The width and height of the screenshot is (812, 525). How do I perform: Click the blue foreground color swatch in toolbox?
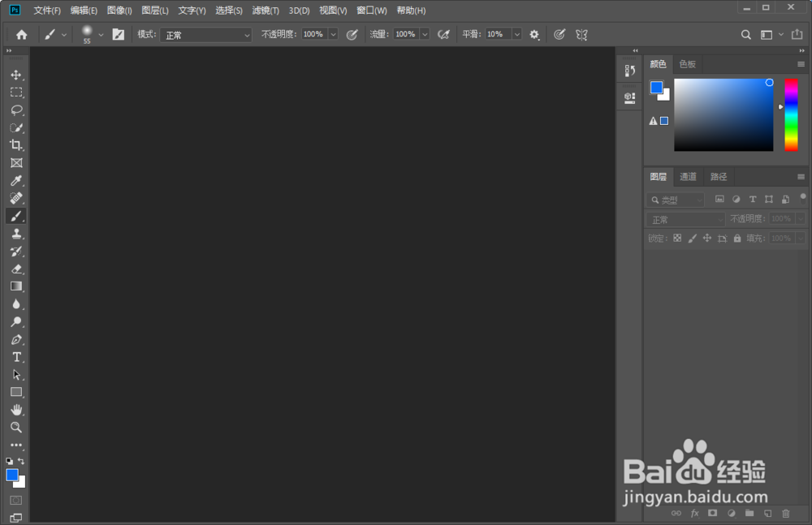coord(12,476)
